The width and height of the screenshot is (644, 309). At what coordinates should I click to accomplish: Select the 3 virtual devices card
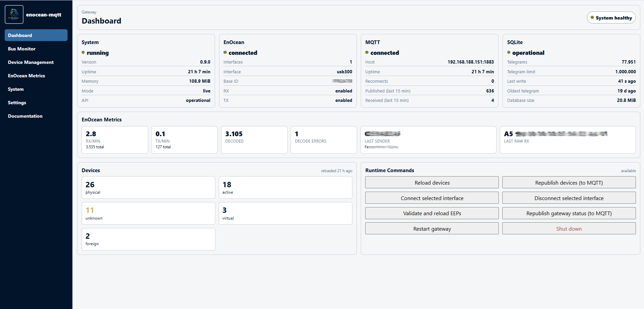coord(285,213)
